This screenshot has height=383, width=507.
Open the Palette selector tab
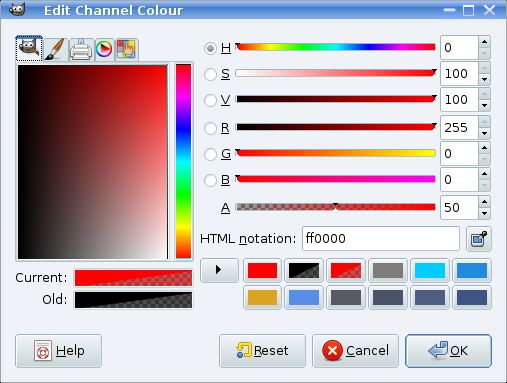click(x=126, y=49)
